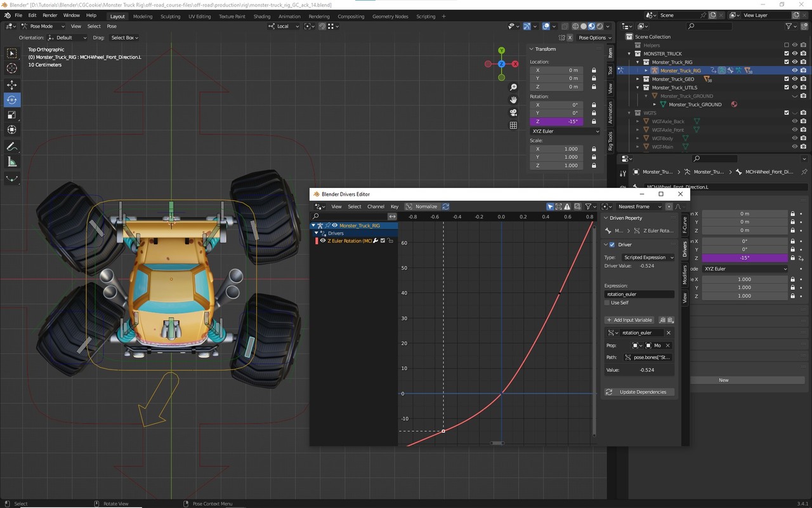Image resolution: width=812 pixels, height=508 pixels.
Task: Click the pan hand icon in viewport
Action: [513, 100]
